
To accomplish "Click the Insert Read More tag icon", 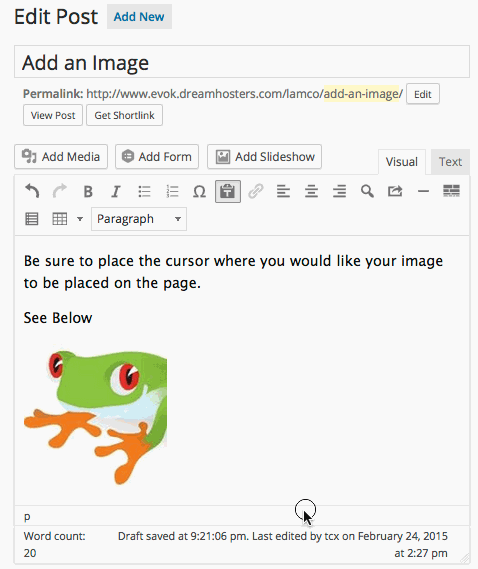I will [x=451, y=191].
